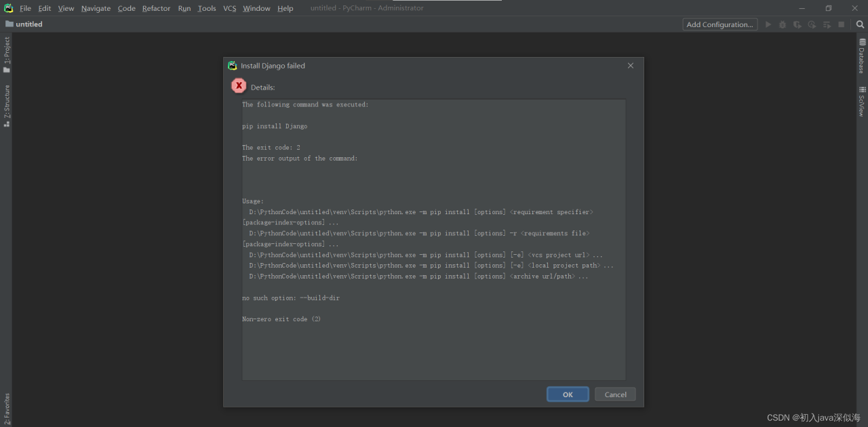Click the 'Details:' label
868x427 pixels.
(263, 87)
